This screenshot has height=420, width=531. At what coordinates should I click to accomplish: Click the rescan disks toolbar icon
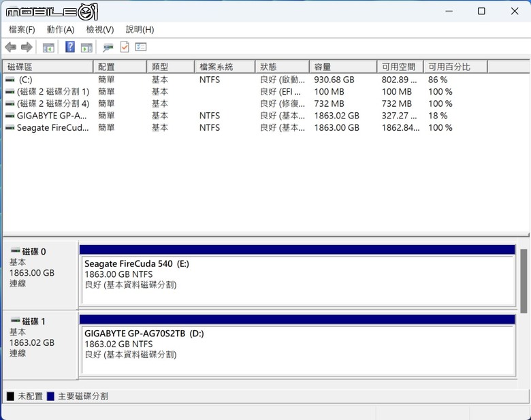click(x=108, y=48)
